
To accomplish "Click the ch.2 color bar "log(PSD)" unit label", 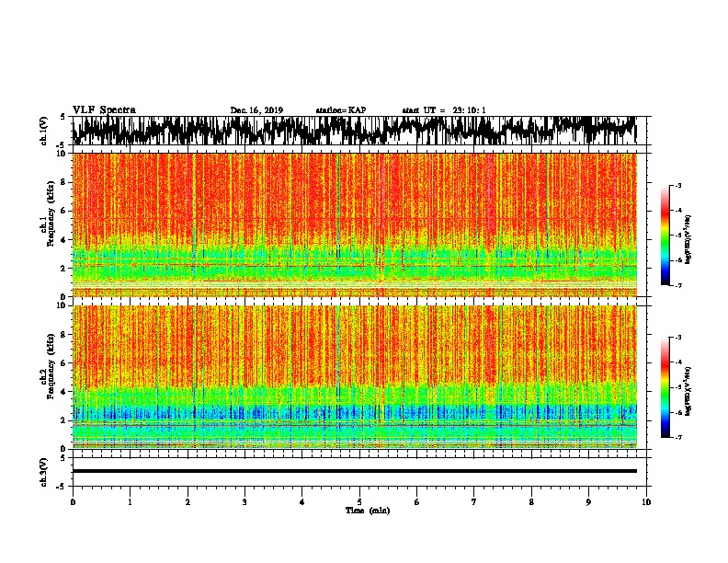I will [x=688, y=391].
